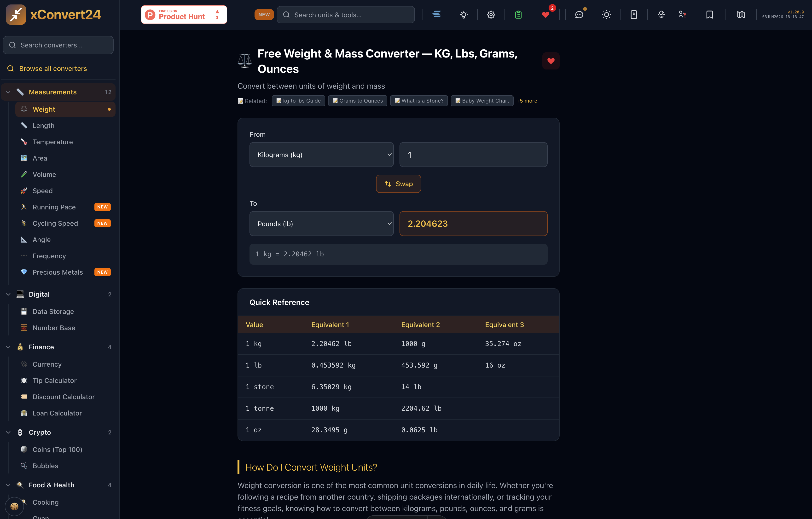This screenshot has height=519, width=812.
Task: Open the To unit dropdown (Pounds)
Action: [x=321, y=224]
